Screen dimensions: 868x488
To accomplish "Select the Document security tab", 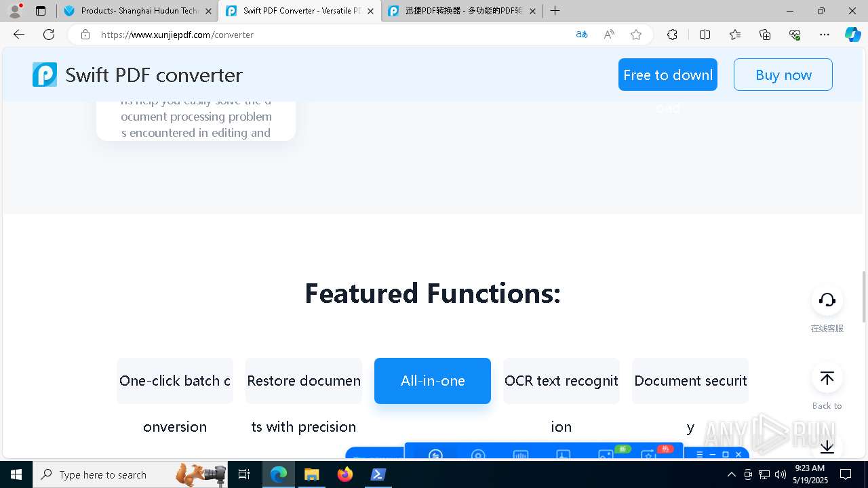I will [690, 381].
